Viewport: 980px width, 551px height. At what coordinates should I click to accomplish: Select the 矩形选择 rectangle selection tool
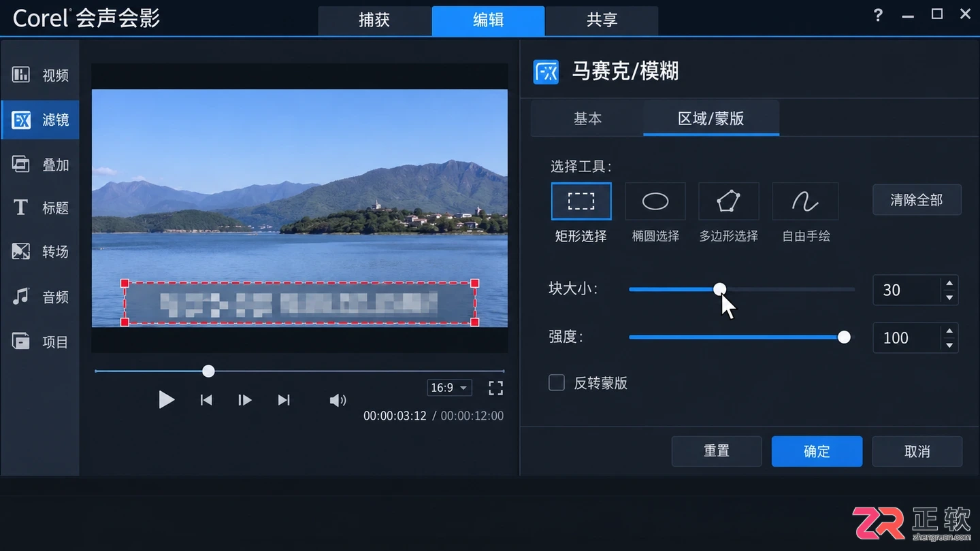(581, 201)
